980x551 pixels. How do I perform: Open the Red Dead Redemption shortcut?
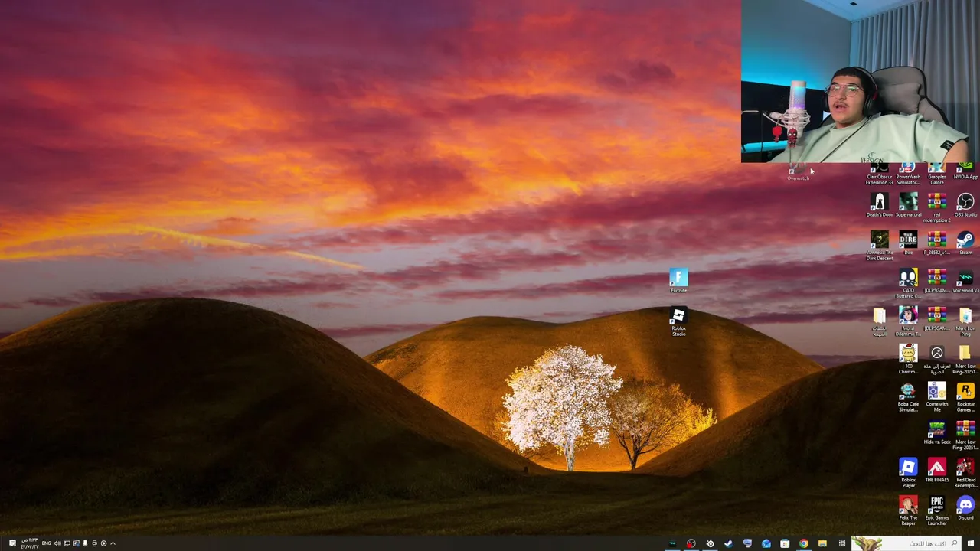[x=965, y=473]
